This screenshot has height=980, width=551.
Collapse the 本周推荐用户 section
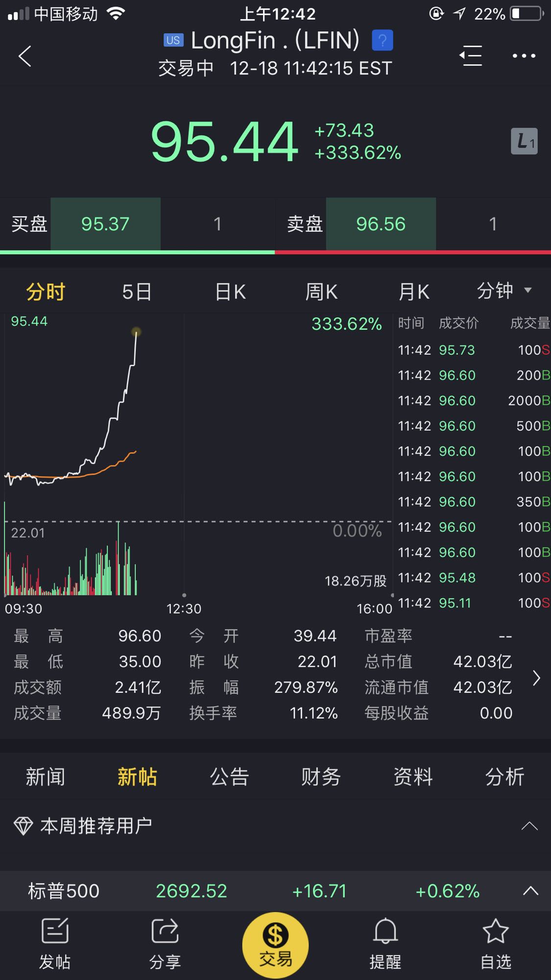(x=529, y=826)
